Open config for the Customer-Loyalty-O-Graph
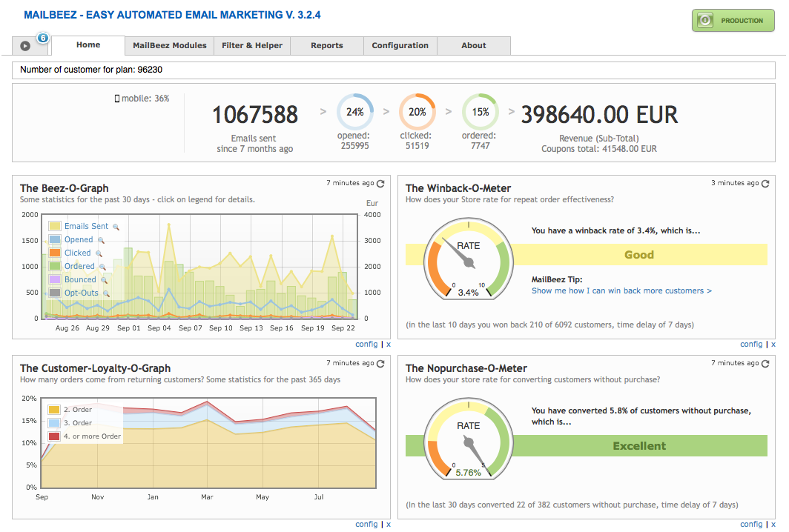Viewport: 789px width, 532px height. click(366, 525)
